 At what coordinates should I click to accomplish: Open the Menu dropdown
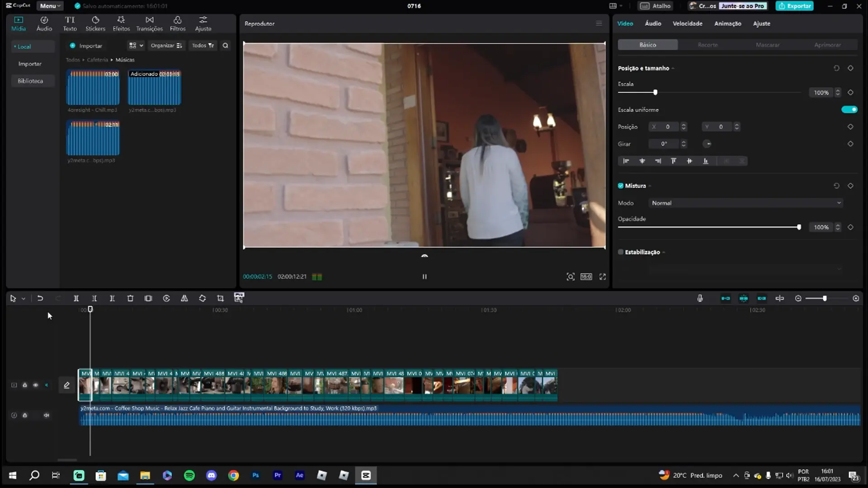pos(50,6)
